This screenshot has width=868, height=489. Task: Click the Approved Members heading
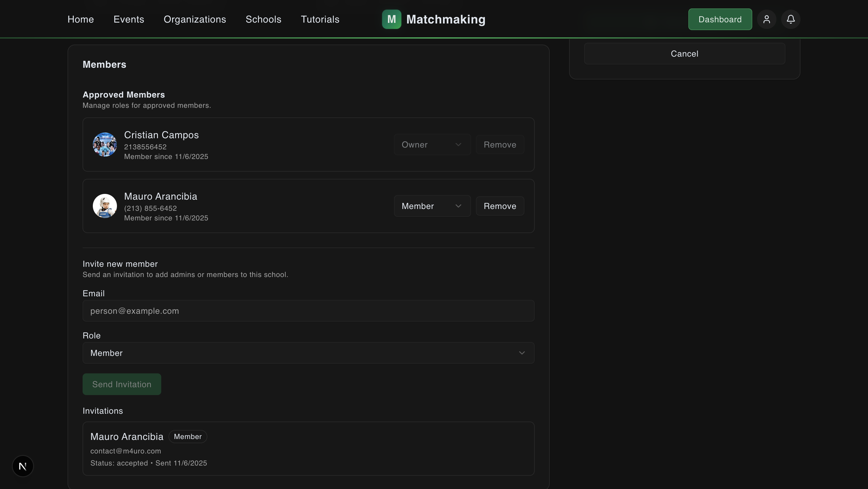tap(124, 95)
